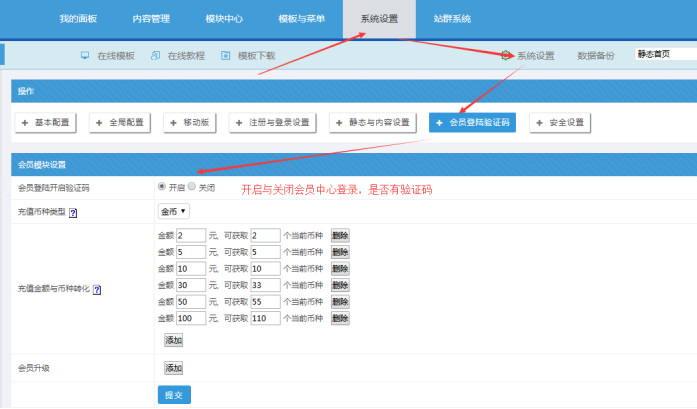This screenshot has width=697, height=409.
Task: Click the 模板下载 download icon
Action: [x=226, y=56]
